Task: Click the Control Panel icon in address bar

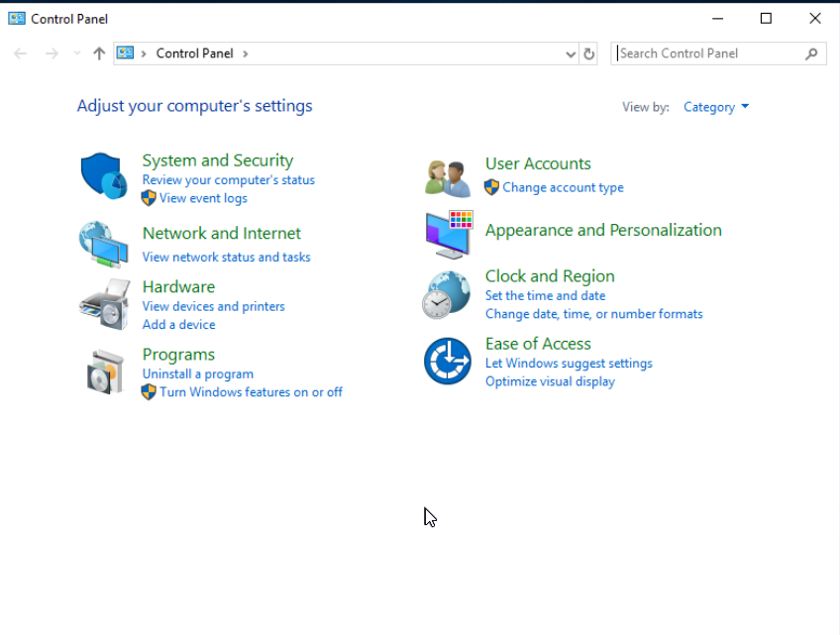Action: click(126, 53)
